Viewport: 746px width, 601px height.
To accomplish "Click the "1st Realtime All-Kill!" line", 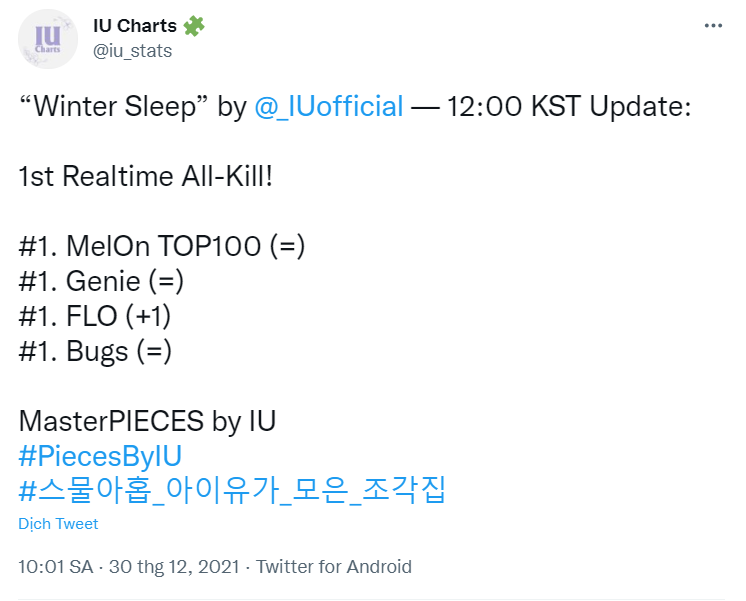I will pos(146,177).
